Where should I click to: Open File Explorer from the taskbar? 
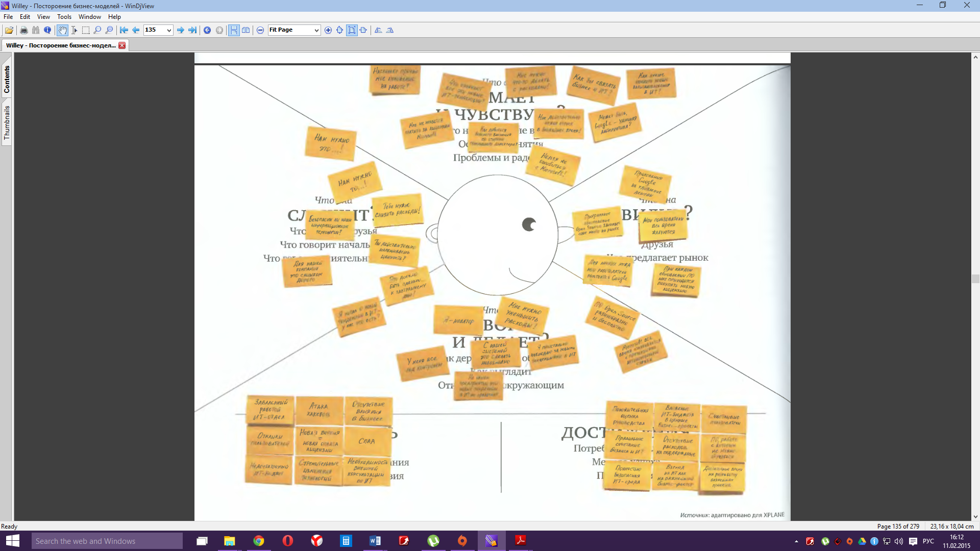[230, 541]
